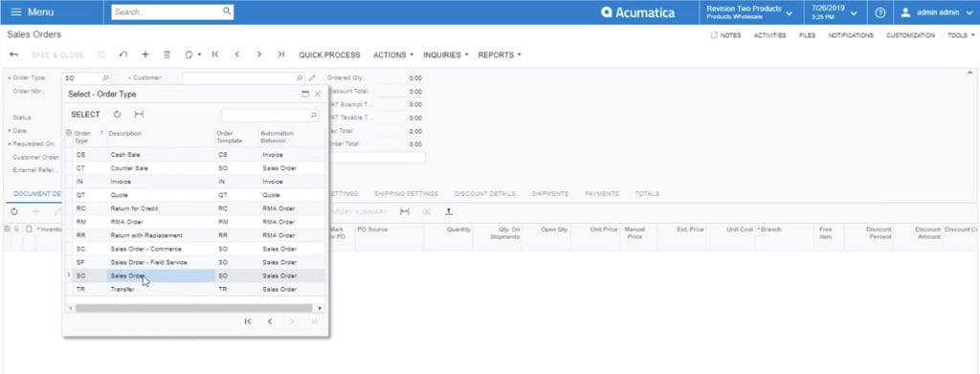Expand the Reports dropdown menu
The height and width of the screenshot is (374, 980).
click(500, 55)
